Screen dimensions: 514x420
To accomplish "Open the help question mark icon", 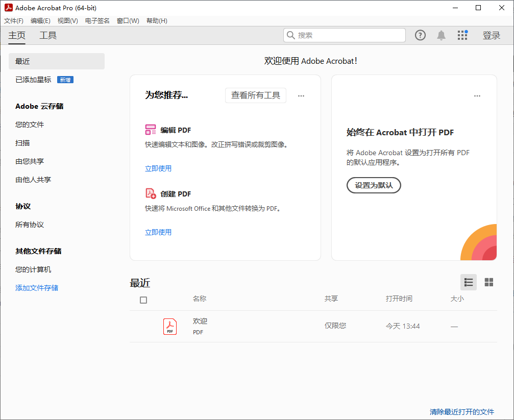I will pos(420,35).
